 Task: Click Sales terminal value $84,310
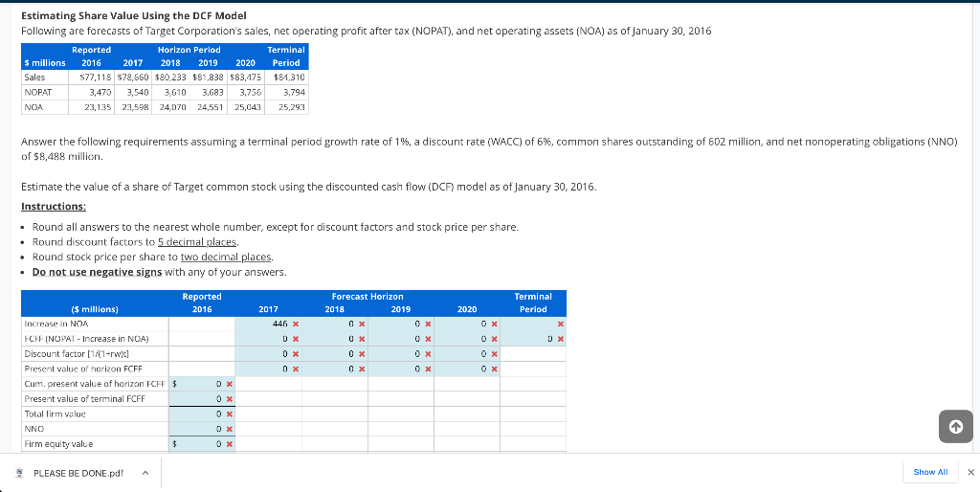(289, 78)
